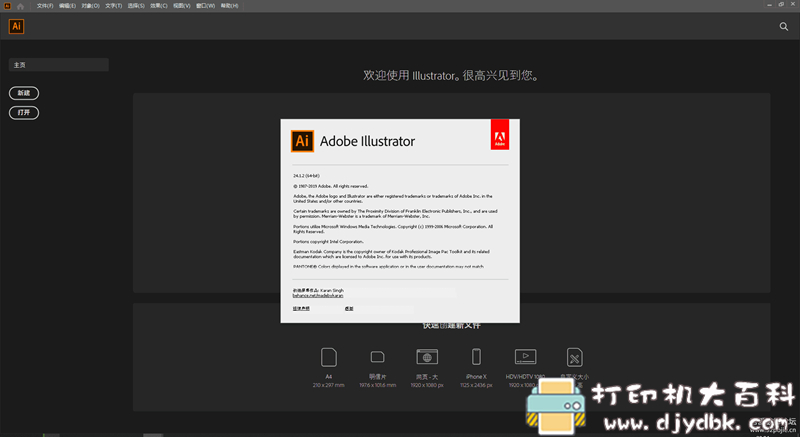Choose the iPhone X preset icon
Screen dimensions: 800x437
tap(476, 356)
